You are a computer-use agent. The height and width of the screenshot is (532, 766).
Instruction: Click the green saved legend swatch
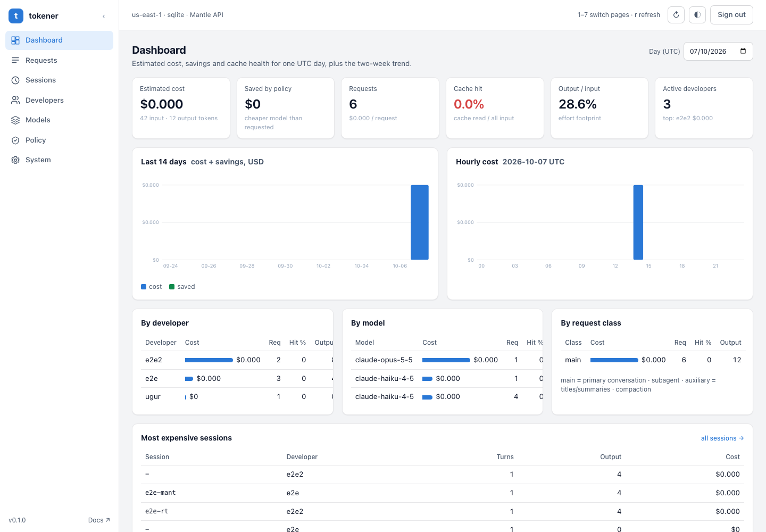(x=172, y=287)
